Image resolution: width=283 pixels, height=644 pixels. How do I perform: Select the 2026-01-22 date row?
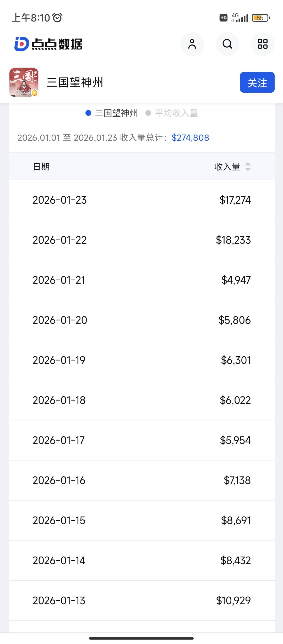[60, 240]
